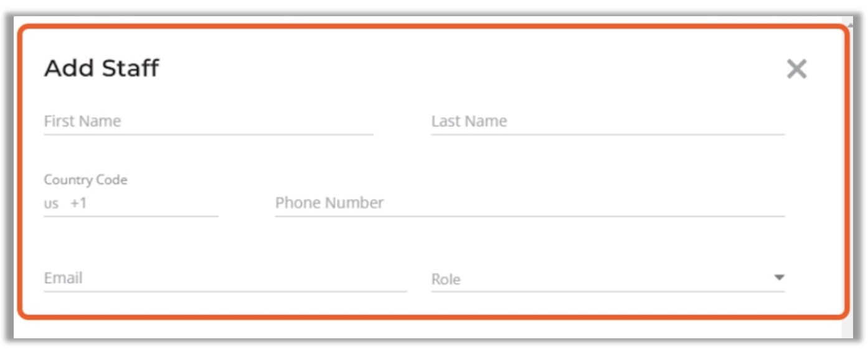
Task: Focus the First Name field
Action: [208, 121]
